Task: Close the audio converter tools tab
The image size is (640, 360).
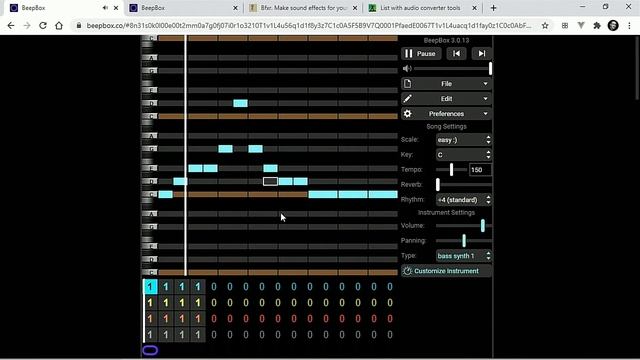Action: tap(474, 8)
